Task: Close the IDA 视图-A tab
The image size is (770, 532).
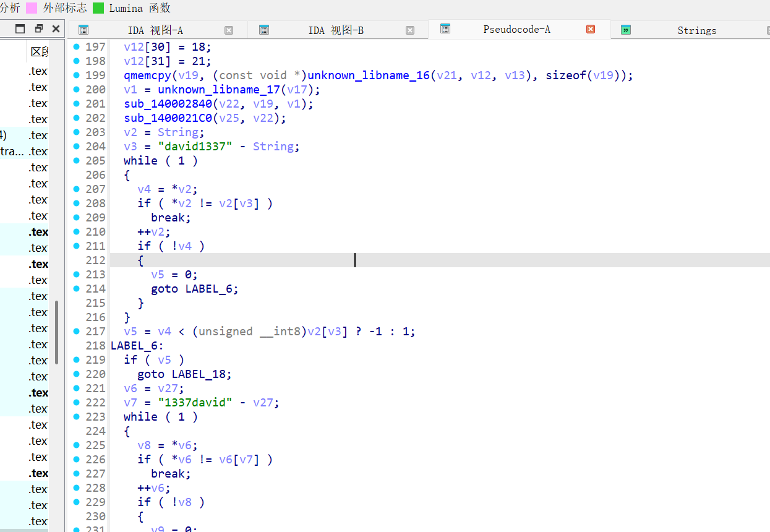Action: tap(229, 30)
